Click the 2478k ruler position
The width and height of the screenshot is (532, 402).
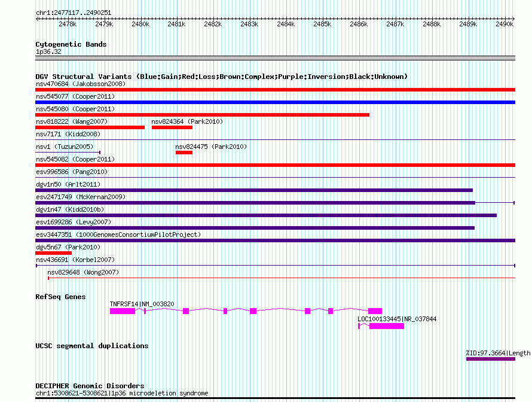(x=68, y=24)
